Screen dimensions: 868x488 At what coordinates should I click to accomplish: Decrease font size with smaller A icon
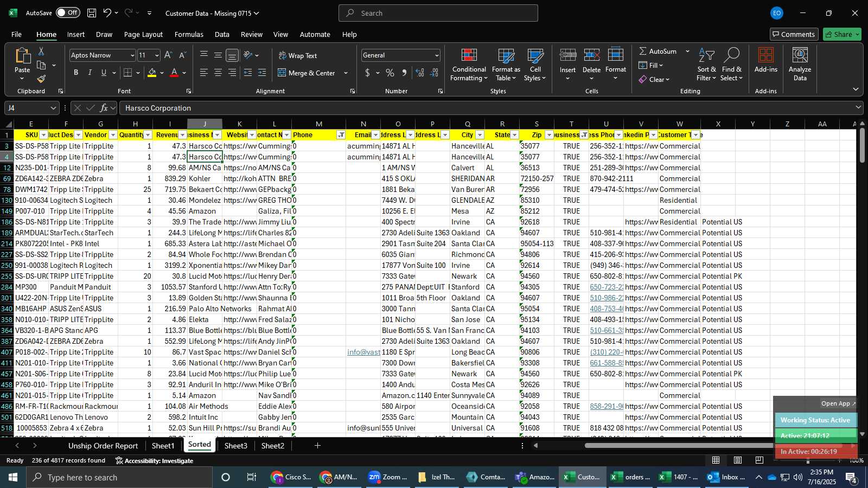[x=182, y=55]
